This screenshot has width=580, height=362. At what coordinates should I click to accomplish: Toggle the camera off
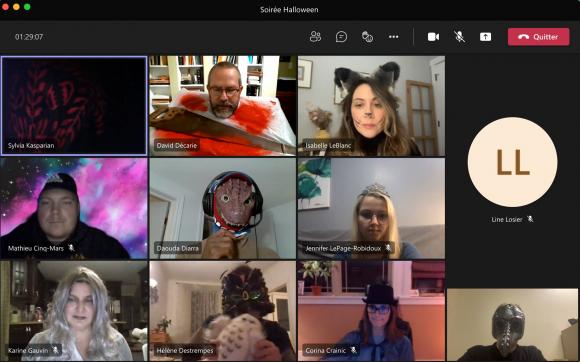(434, 37)
